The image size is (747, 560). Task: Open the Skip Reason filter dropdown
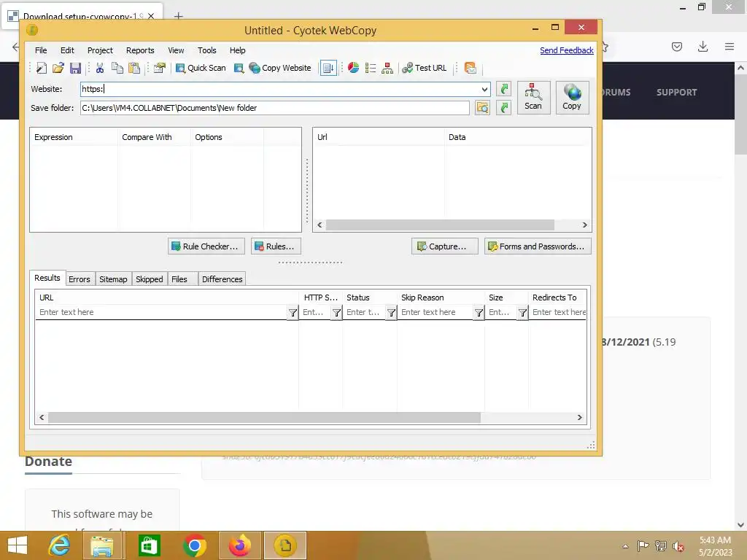pyautogui.click(x=479, y=313)
